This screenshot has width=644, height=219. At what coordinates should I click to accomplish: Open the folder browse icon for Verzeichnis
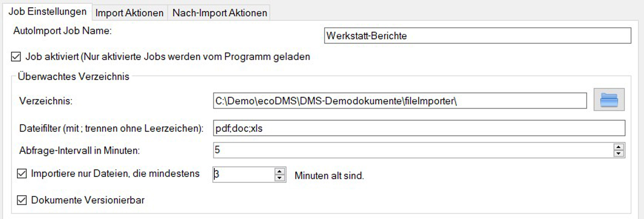(x=609, y=99)
